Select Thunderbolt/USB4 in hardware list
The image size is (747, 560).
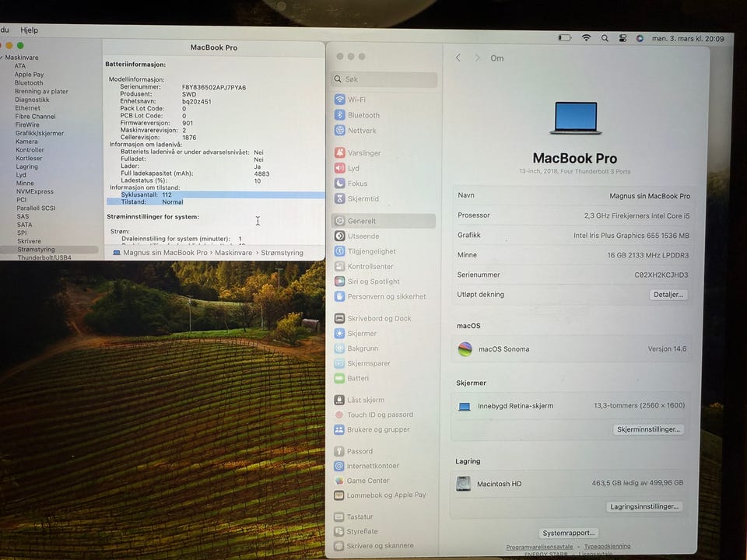click(x=44, y=257)
